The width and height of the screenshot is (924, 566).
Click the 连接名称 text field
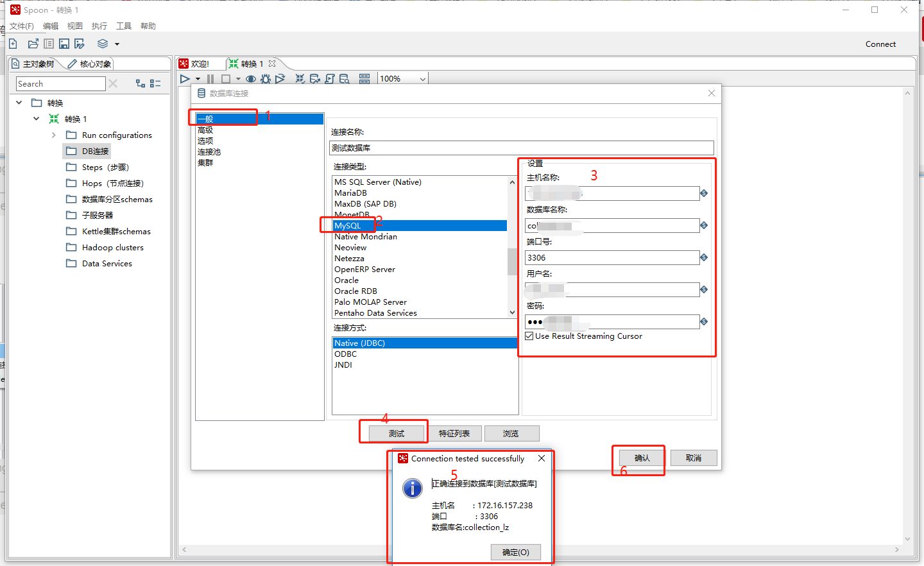coord(521,148)
